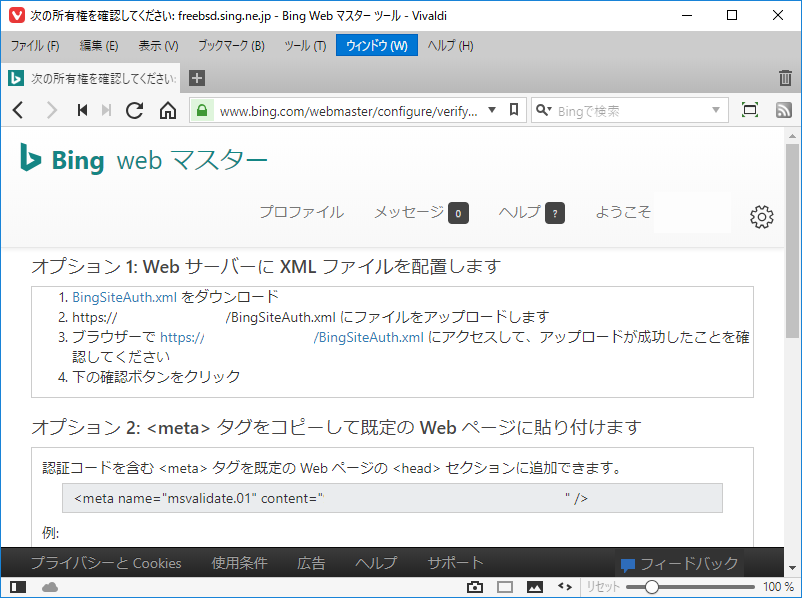
Task: Click the フィードバック button
Action: pyautogui.click(x=679, y=564)
